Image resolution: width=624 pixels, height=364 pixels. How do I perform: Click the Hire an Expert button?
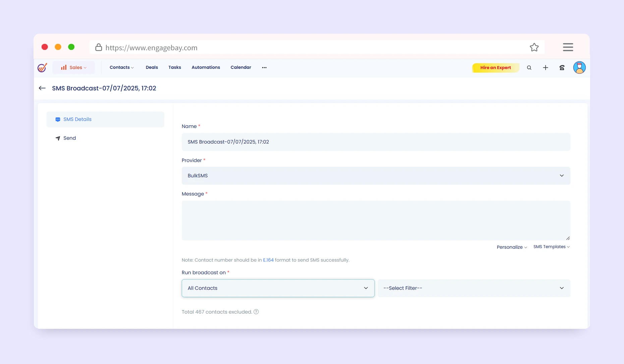(x=495, y=68)
